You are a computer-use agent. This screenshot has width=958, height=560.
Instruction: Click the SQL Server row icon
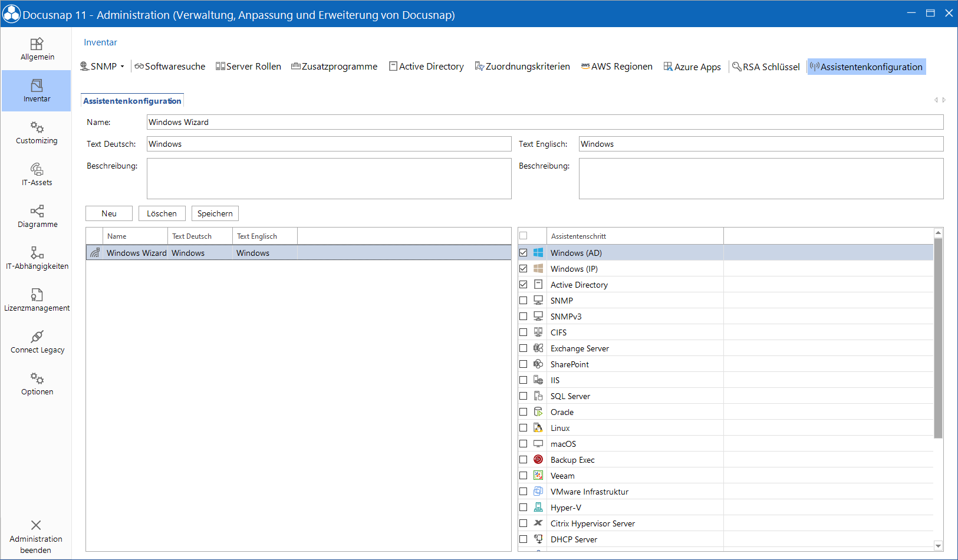538,396
